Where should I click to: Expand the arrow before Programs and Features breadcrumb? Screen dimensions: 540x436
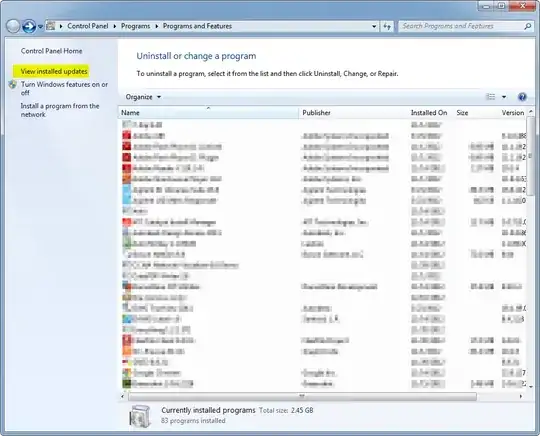coord(156,26)
